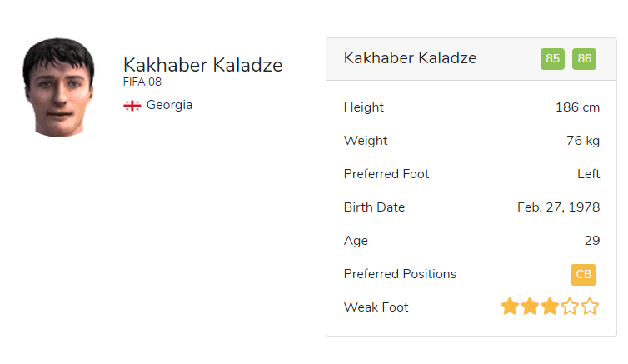Click the 85 overall rating badge
This screenshot has width=628, height=364.
click(x=552, y=59)
